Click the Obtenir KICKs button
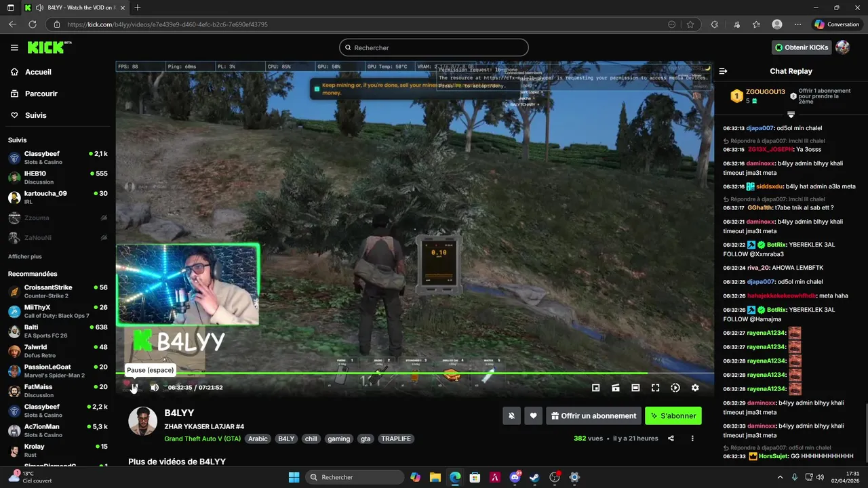This screenshot has width=868, height=488. [x=802, y=47]
